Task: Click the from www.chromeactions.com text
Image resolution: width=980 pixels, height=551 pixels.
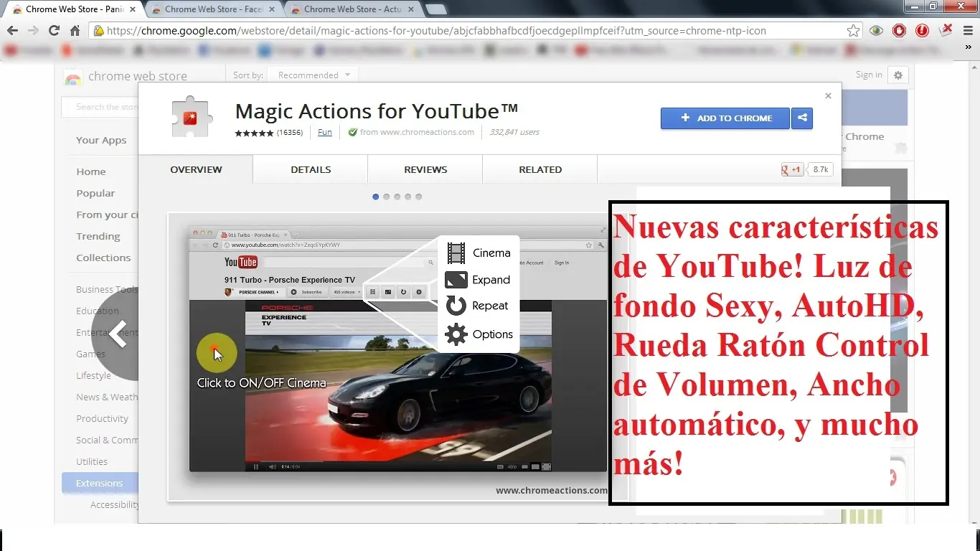Action: point(417,132)
